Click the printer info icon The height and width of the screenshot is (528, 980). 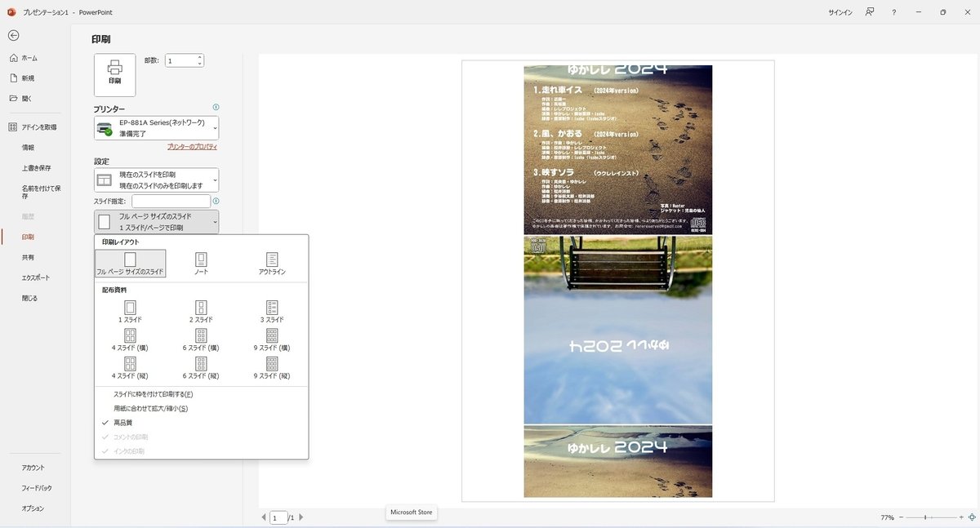pos(216,107)
